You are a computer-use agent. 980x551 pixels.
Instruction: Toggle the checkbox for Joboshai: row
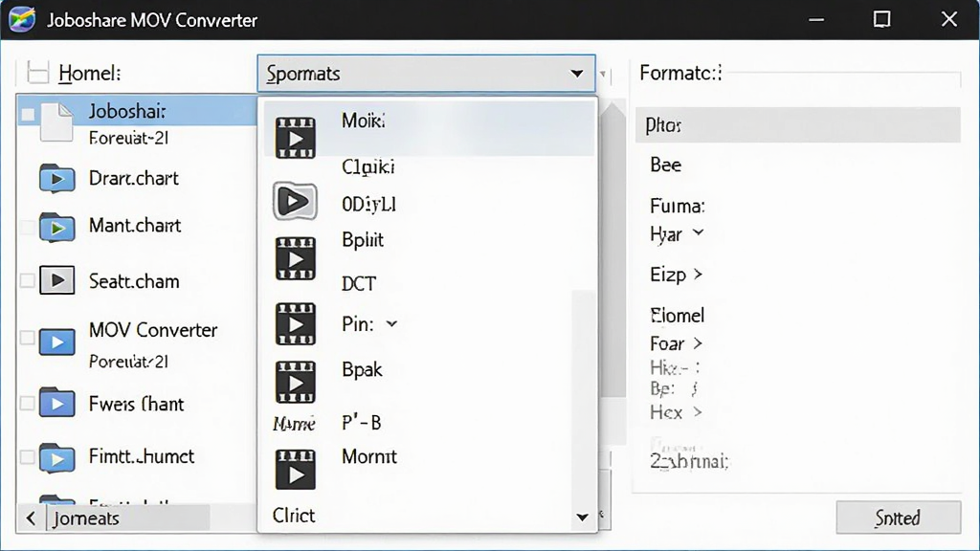pyautogui.click(x=28, y=115)
